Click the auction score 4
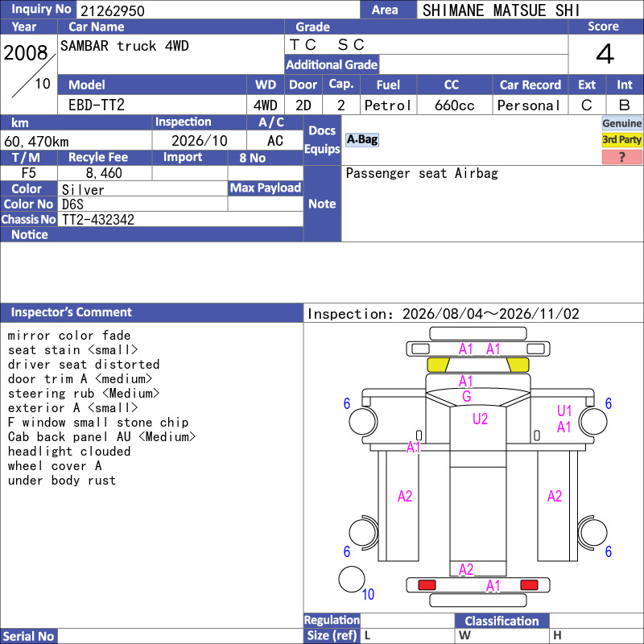The width and height of the screenshot is (644, 644). pyautogui.click(x=605, y=54)
